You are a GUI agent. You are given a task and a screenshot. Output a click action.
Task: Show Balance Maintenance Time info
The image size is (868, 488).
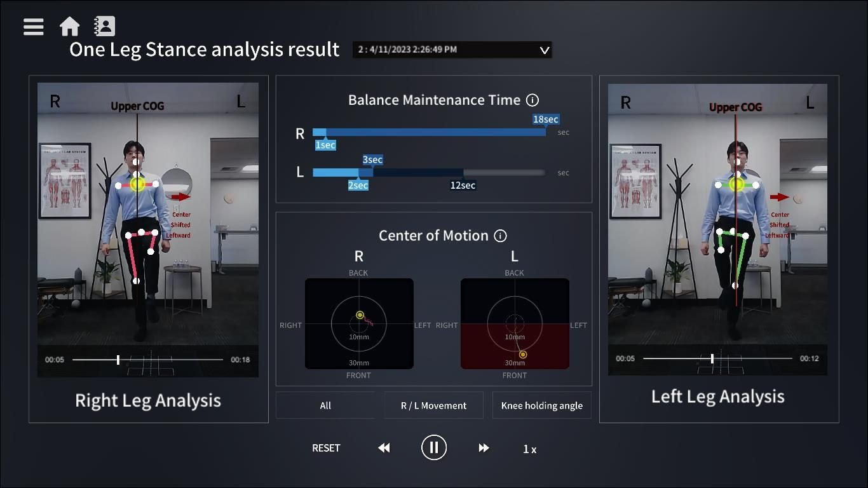532,100
